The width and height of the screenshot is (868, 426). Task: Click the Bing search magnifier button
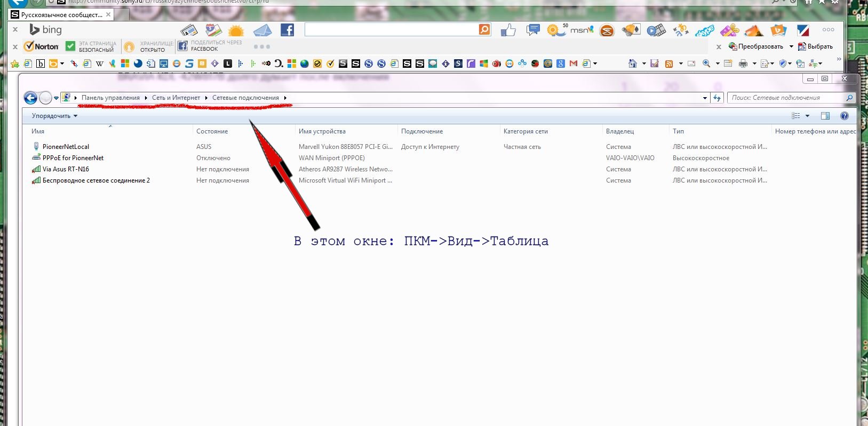pos(484,30)
